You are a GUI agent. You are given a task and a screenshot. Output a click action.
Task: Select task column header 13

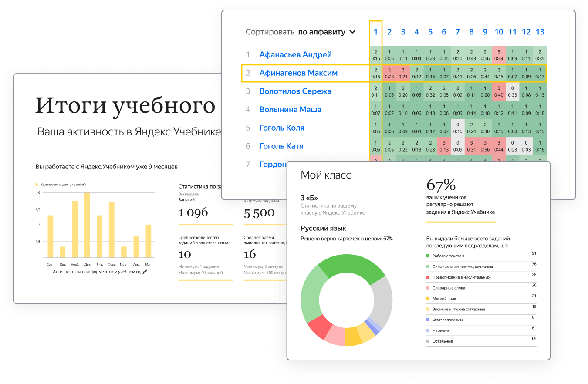540,32
